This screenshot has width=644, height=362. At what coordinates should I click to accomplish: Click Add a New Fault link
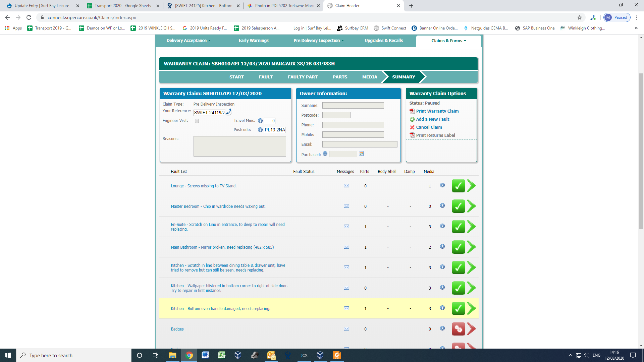tap(432, 119)
